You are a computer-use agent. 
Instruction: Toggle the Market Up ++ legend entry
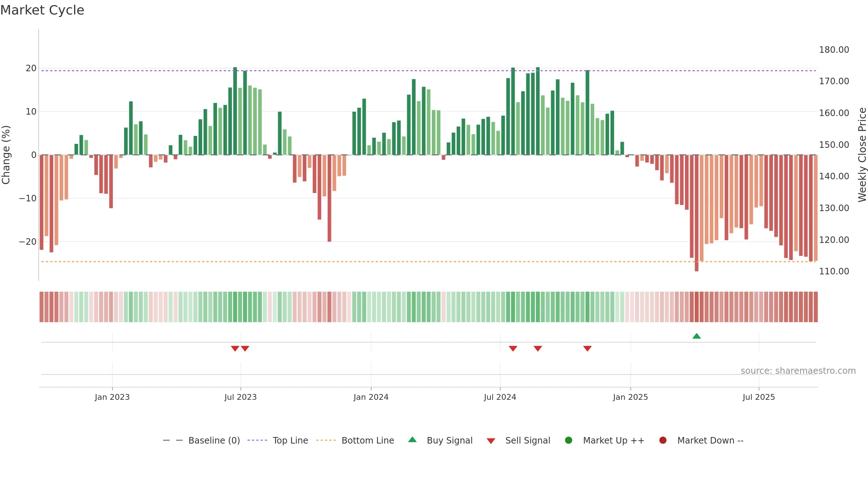point(604,440)
